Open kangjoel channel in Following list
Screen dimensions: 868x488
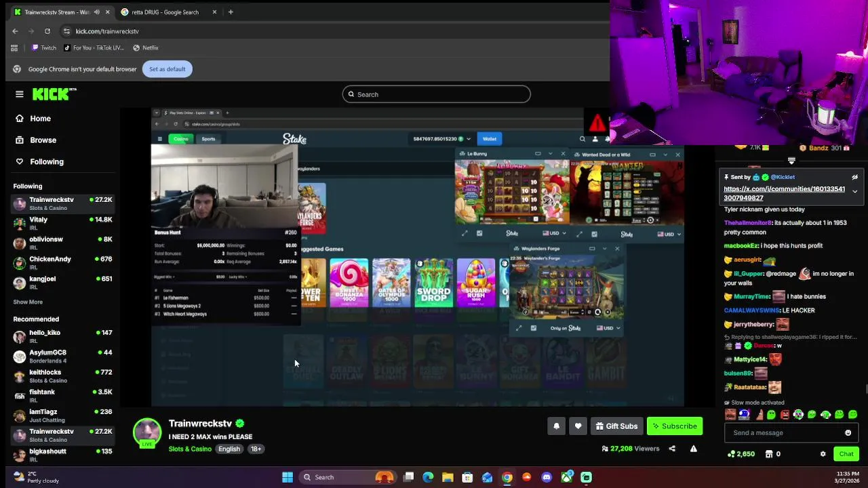(x=62, y=282)
